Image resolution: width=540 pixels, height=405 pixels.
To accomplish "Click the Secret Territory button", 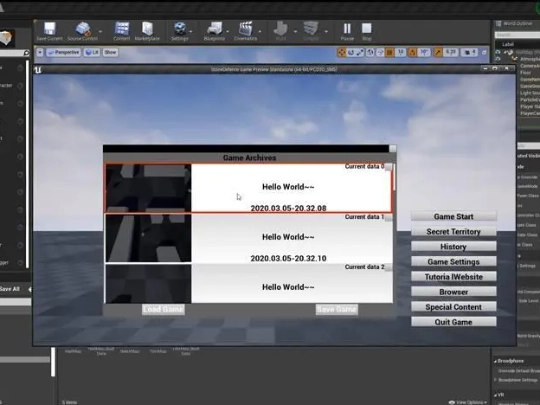I will tap(454, 231).
